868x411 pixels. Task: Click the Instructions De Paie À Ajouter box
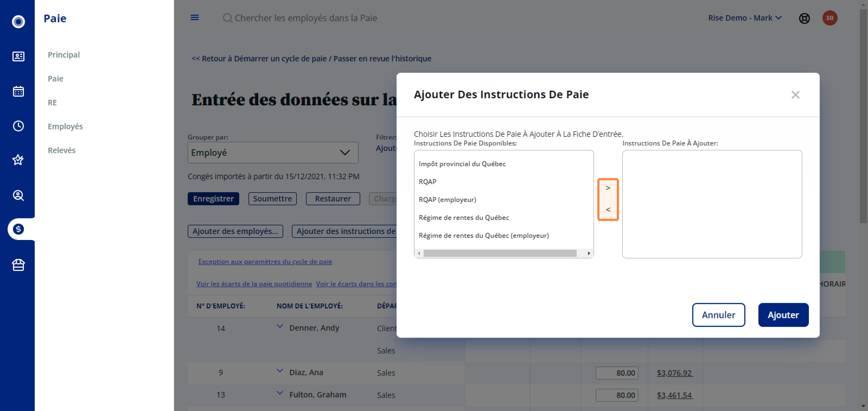point(712,204)
